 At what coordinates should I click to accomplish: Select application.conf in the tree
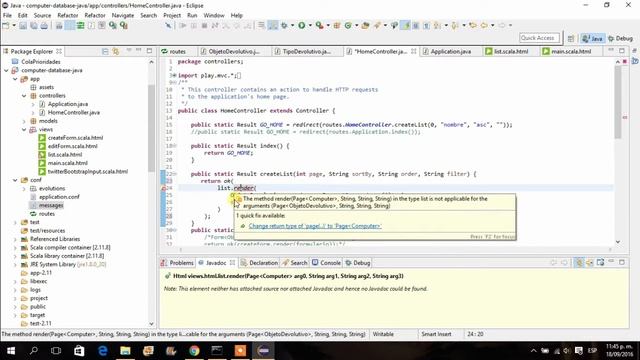pyautogui.click(x=59, y=197)
